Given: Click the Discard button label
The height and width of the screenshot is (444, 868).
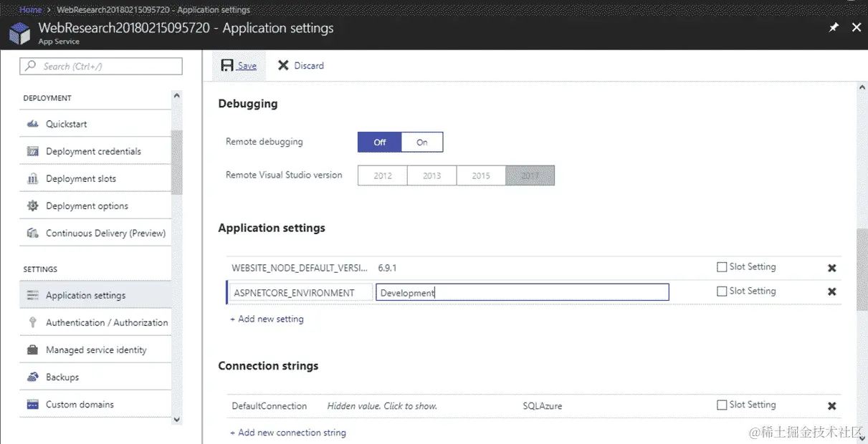Looking at the screenshot, I should coord(309,66).
